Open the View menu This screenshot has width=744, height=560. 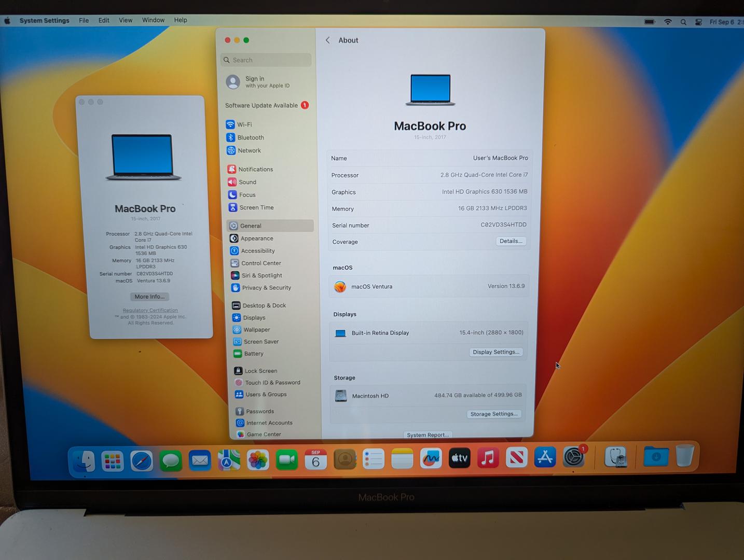[x=126, y=20]
